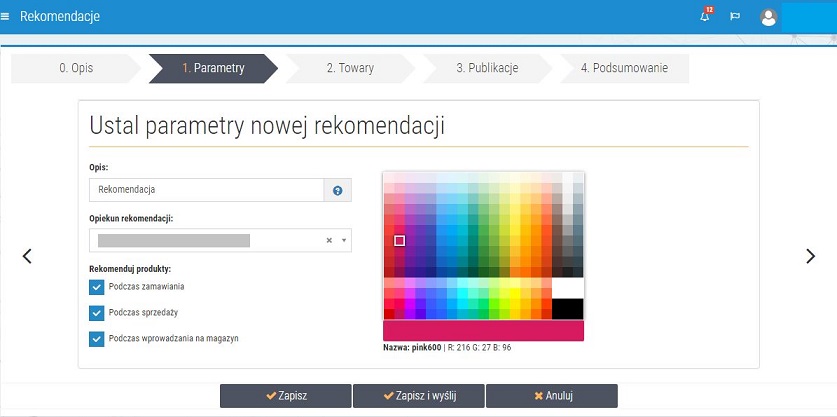This screenshot has height=417, width=837.
Task: Click the Zapisz i wyślij button
Action: (418, 396)
